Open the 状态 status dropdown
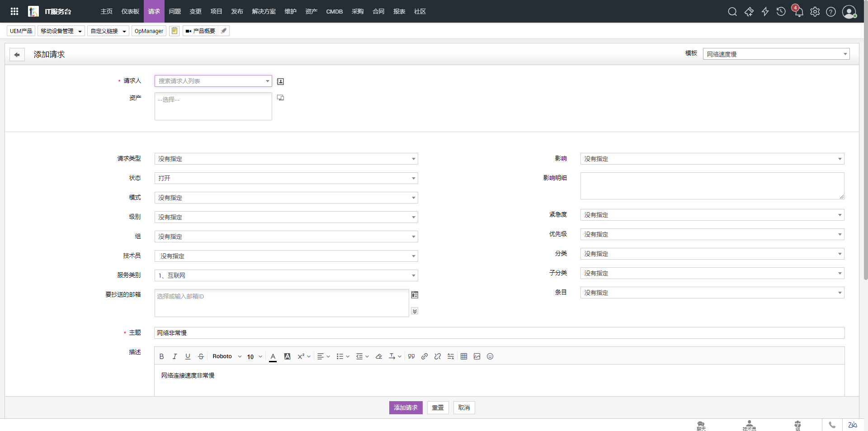 click(286, 178)
